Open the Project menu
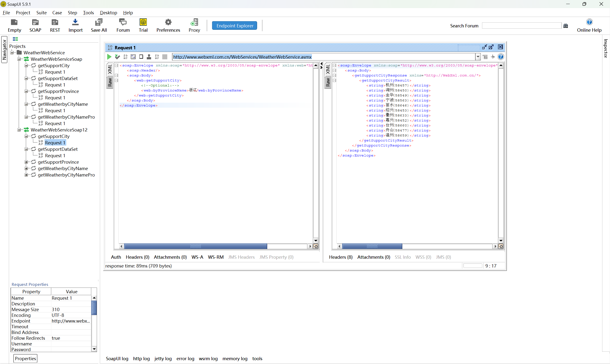 pyautogui.click(x=23, y=13)
